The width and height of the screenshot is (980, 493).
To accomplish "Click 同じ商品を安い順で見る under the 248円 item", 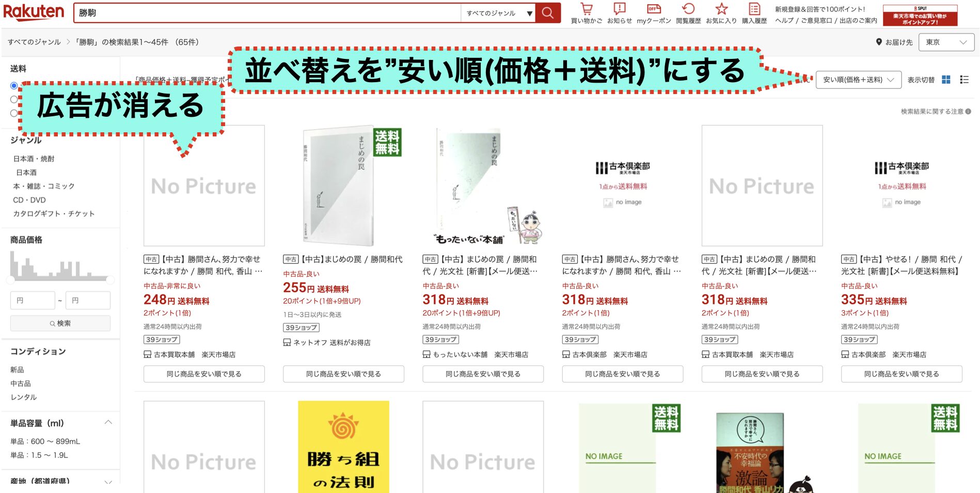I will click(x=204, y=374).
